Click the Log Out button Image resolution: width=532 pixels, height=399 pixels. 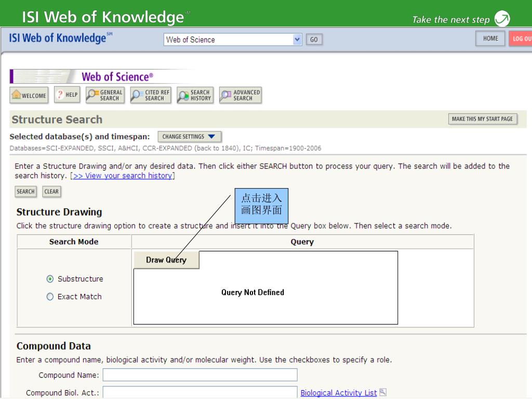[x=521, y=38]
